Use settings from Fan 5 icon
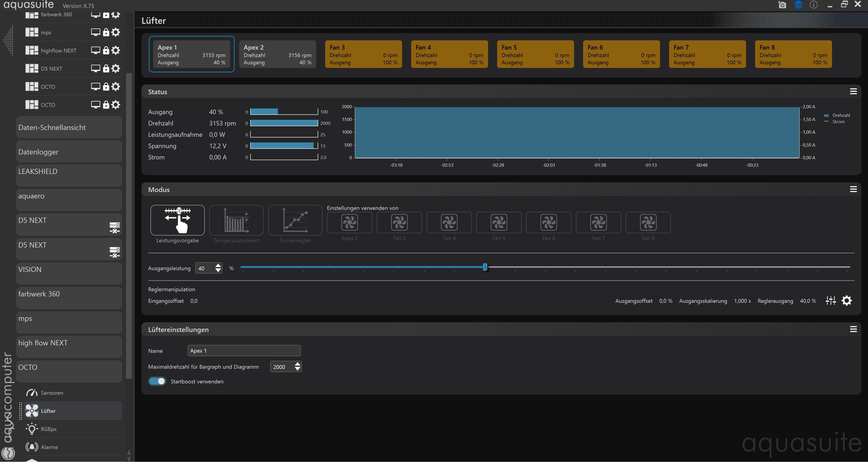This screenshot has height=462, width=868. point(499,223)
